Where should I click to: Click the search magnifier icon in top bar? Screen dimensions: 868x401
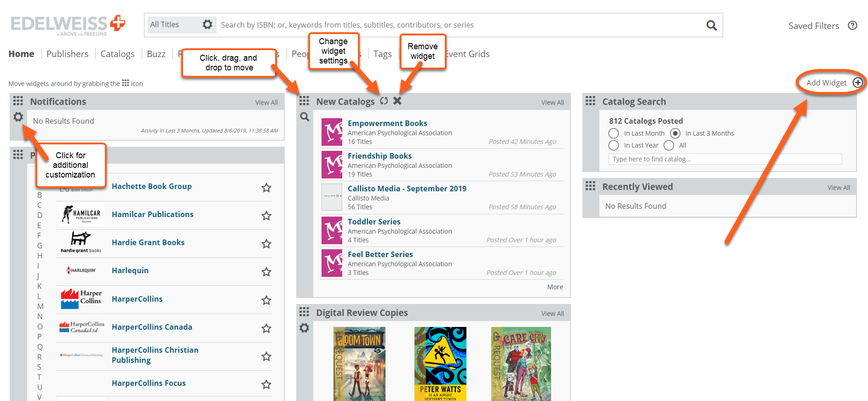click(711, 25)
